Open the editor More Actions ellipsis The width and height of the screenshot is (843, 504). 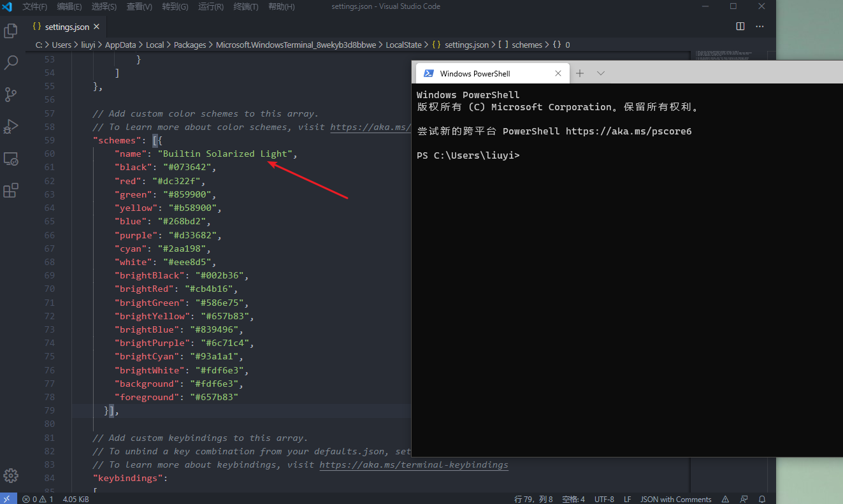tap(760, 27)
